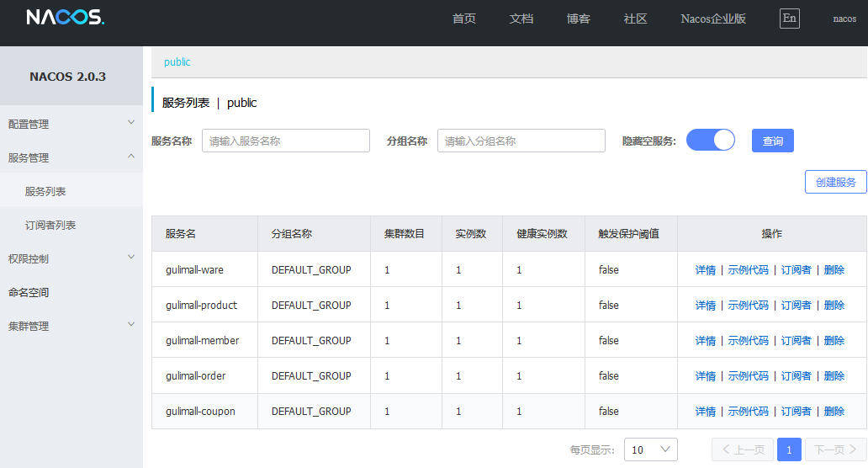Open 服务列表 in the sidebar
Screen dimensions: 868x468
[x=45, y=192]
